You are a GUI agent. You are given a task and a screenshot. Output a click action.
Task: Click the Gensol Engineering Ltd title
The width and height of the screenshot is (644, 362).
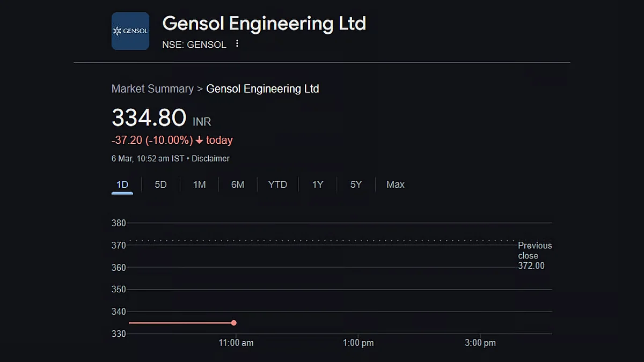click(264, 24)
